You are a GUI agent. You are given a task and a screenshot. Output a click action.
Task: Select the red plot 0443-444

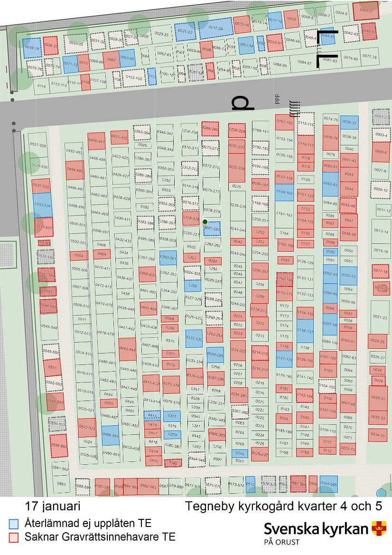coord(127,349)
